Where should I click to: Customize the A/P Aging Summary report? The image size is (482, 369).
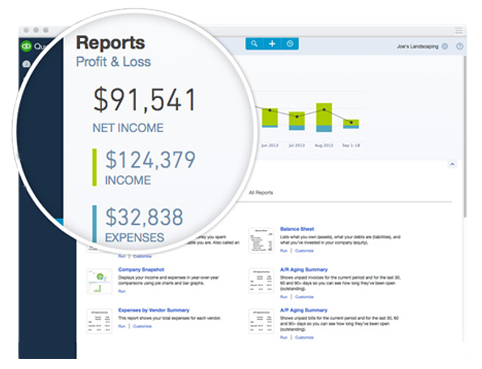coord(304,337)
